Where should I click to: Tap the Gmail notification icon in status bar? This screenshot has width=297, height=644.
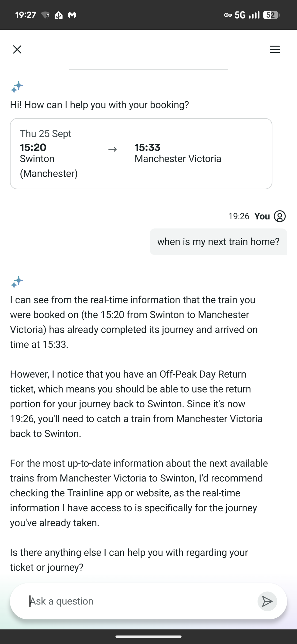point(72,15)
